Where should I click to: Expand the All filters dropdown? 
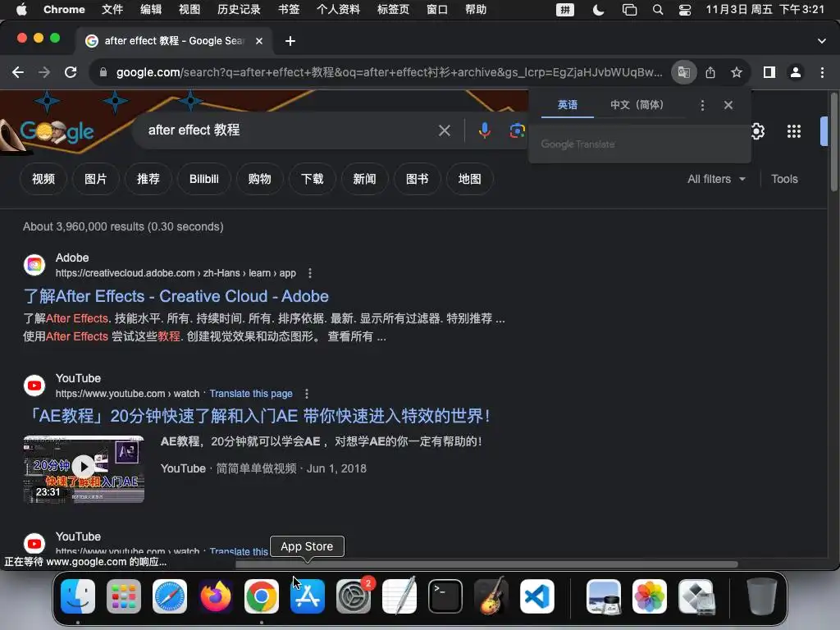(x=716, y=179)
